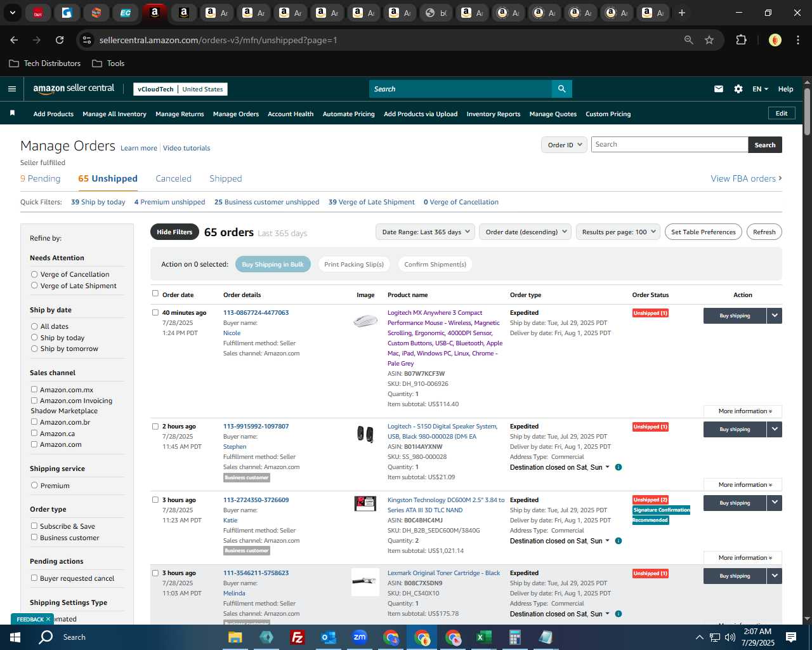Viewport: 812px width, 650px height.
Task: Click the Lexmark toner cartridge product thumbnail
Action: click(365, 581)
